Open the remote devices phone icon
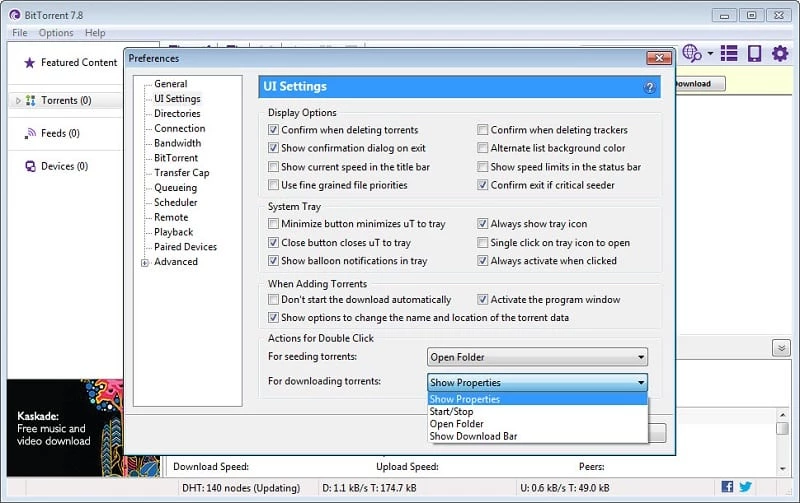 754,53
